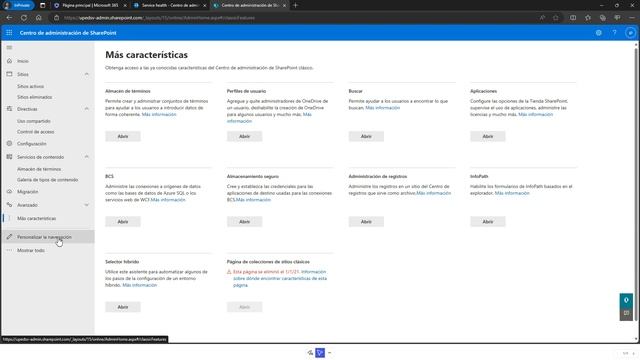Switch to Página principal Microsoft 365 tab
The image size is (640, 360).
(x=90, y=5)
